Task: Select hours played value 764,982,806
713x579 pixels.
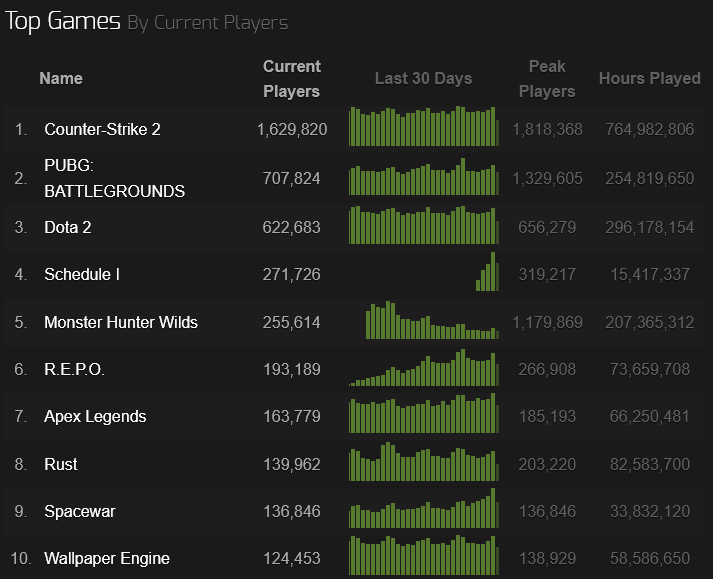Action: [649, 130]
